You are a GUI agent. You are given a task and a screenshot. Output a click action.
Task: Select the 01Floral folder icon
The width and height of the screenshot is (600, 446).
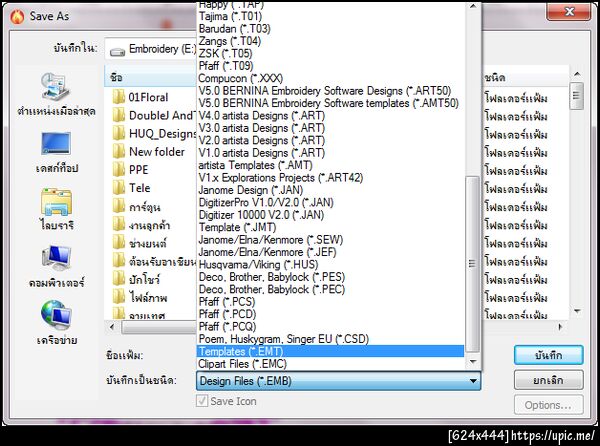pos(119,97)
